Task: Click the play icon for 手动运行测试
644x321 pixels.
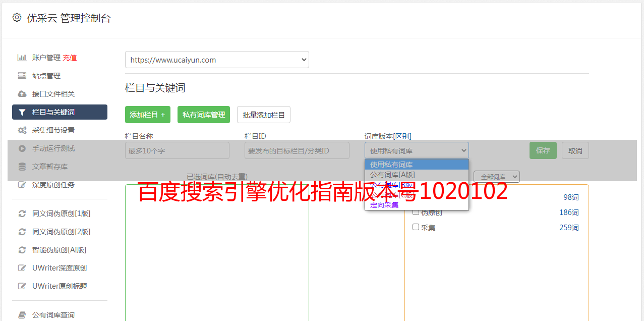Action: tap(22, 148)
